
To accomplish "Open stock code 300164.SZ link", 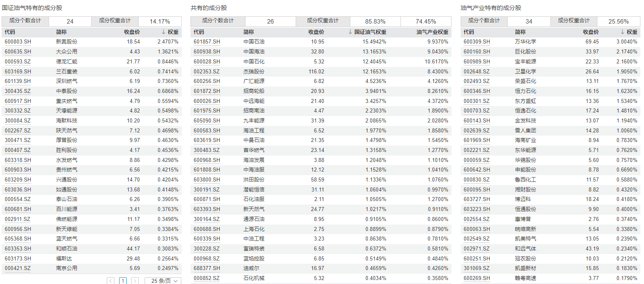I will click(207, 219).
